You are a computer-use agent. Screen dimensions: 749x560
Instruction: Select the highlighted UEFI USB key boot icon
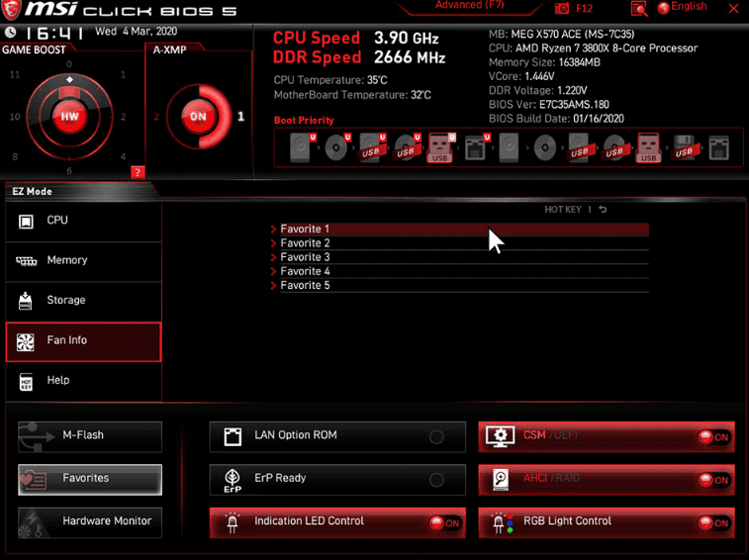[441, 147]
